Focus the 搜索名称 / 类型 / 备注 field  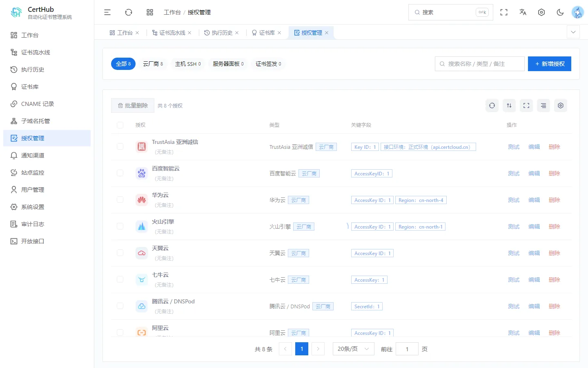(480, 64)
